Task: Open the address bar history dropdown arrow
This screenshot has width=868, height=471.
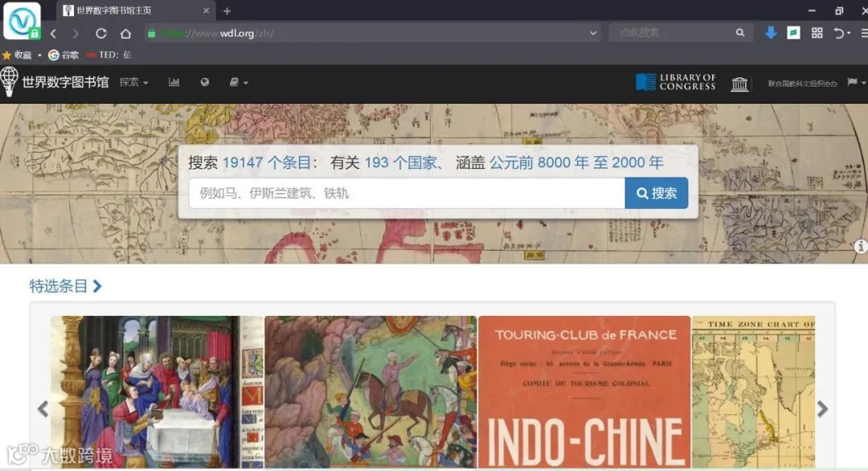Action: (593, 33)
